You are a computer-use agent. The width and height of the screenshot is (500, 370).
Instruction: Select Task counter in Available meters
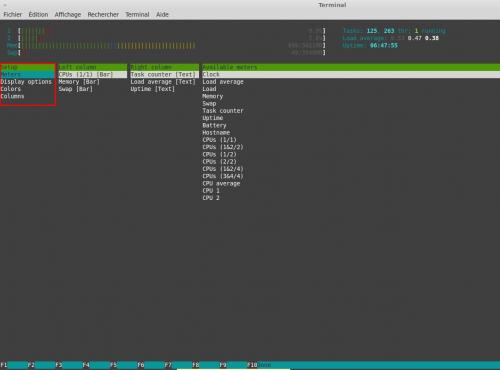point(223,111)
